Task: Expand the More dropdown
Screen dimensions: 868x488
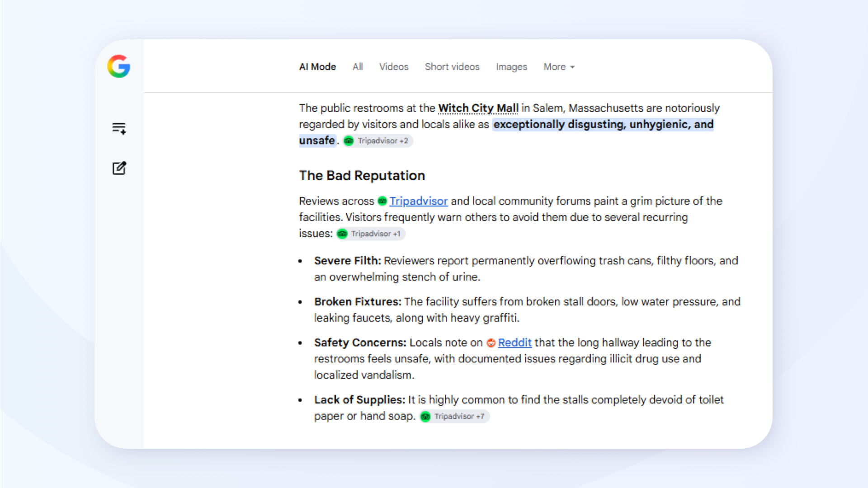Action: [559, 67]
